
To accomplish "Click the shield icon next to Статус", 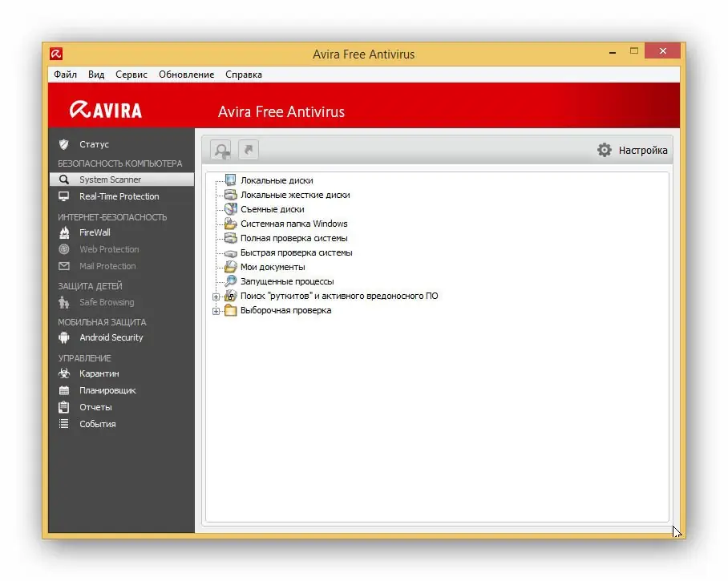I will (x=64, y=144).
